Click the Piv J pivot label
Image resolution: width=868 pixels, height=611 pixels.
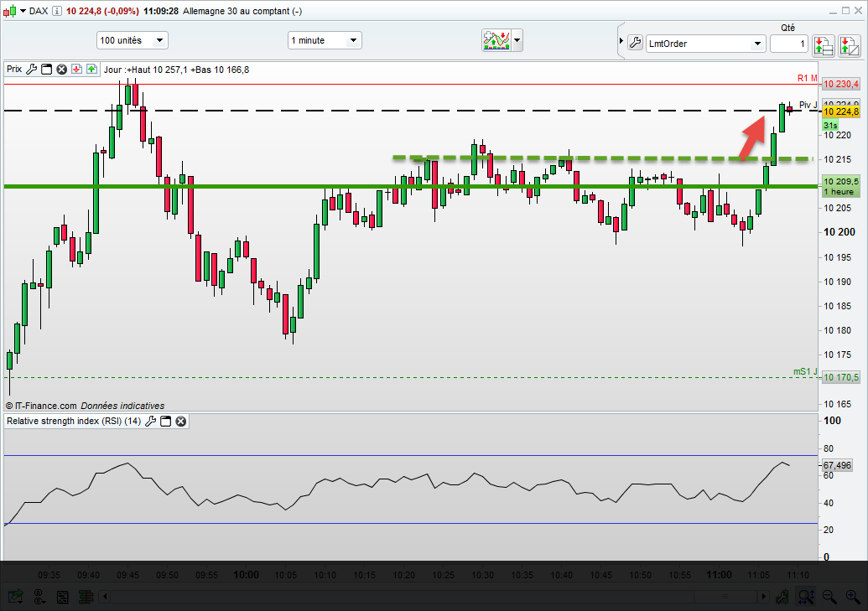tap(808, 105)
